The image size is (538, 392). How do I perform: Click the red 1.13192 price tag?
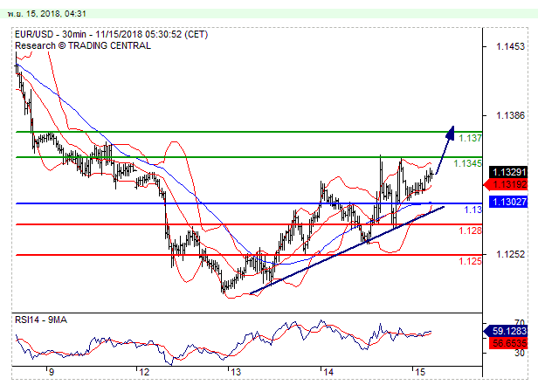(x=506, y=185)
